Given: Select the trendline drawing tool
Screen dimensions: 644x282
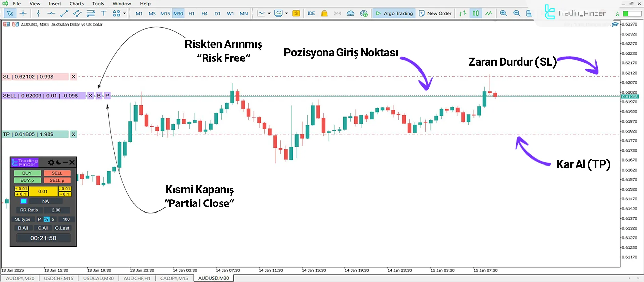Looking at the screenshot, I should [64, 13].
